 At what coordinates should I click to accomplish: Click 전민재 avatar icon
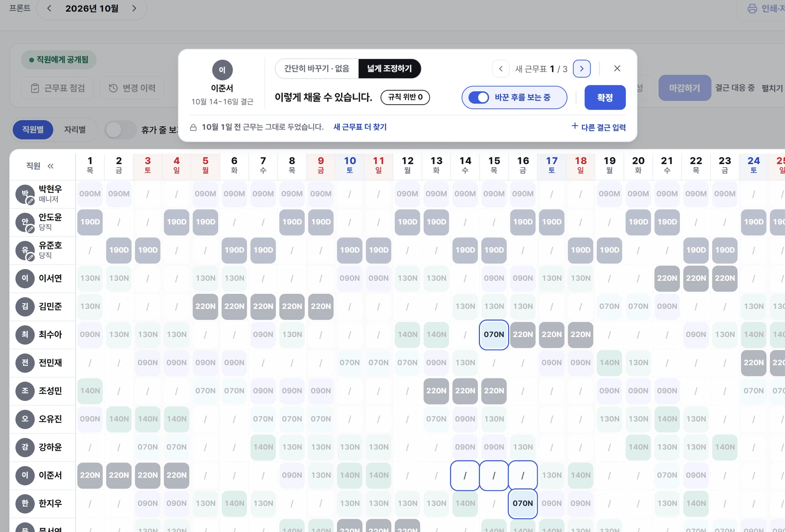[x=25, y=363]
